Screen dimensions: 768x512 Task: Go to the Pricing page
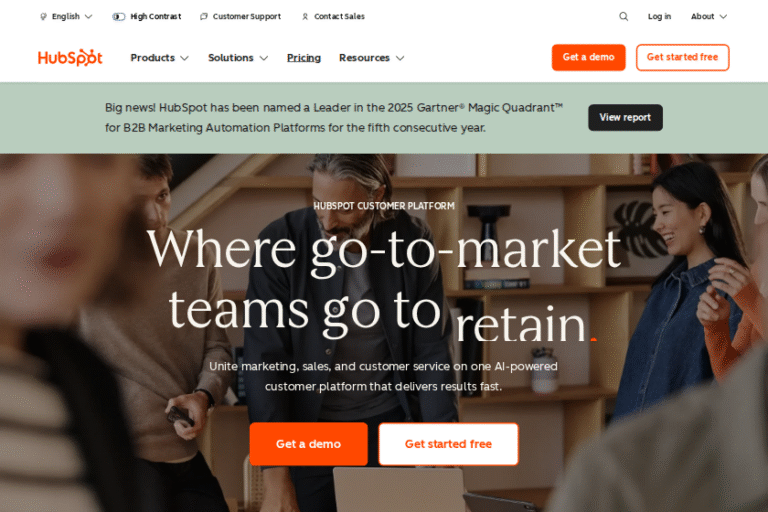pos(304,58)
